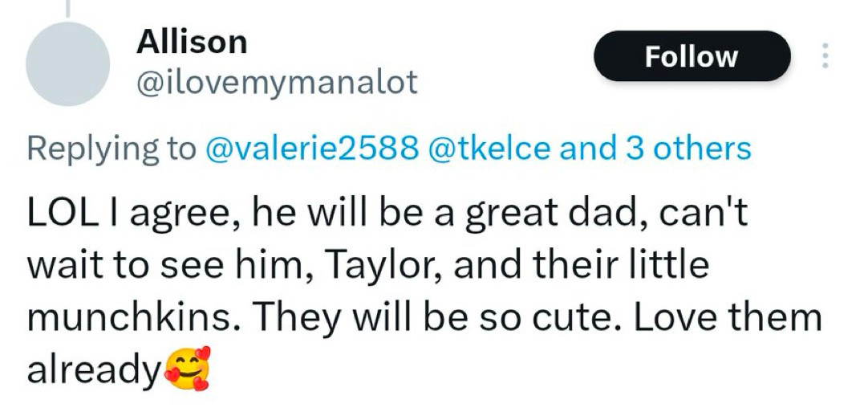This screenshot has width=868, height=408.
Task: Click the display name Allison
Action: pos(192,42)
